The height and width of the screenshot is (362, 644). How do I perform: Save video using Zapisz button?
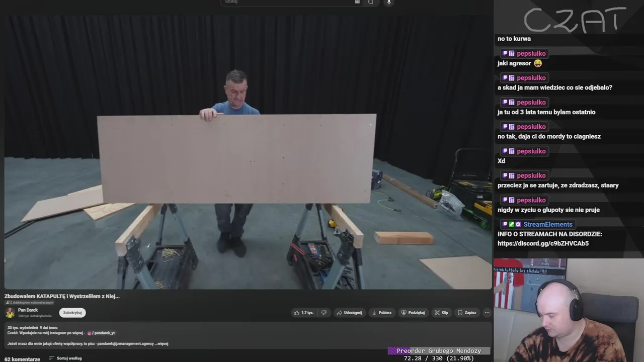tap(466, 313)
